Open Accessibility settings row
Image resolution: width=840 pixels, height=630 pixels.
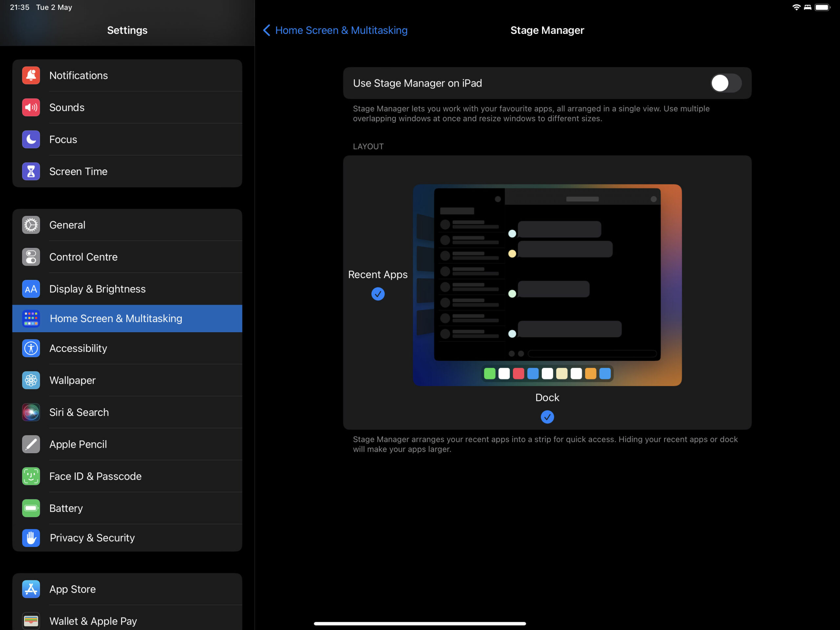127,348
